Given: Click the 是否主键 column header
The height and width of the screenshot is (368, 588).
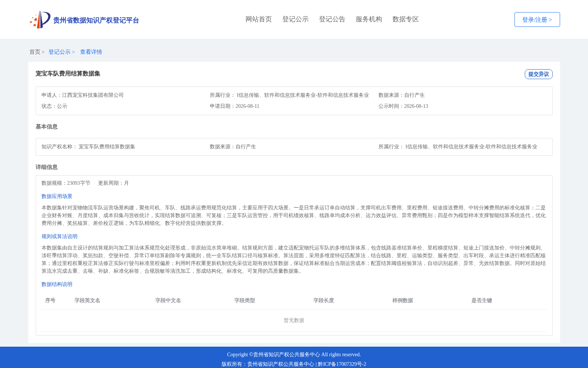Looking at the screenshot, I should [x=482, y=300].
